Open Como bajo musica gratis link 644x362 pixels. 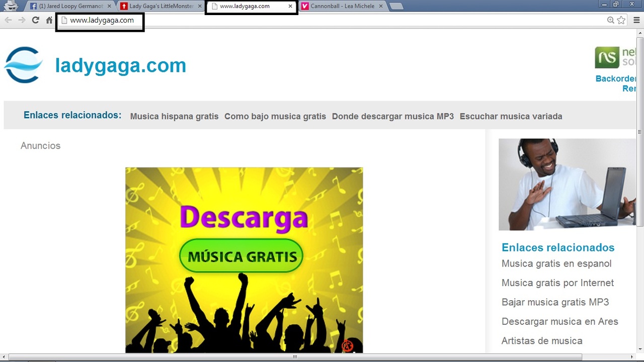pos(275,116)
